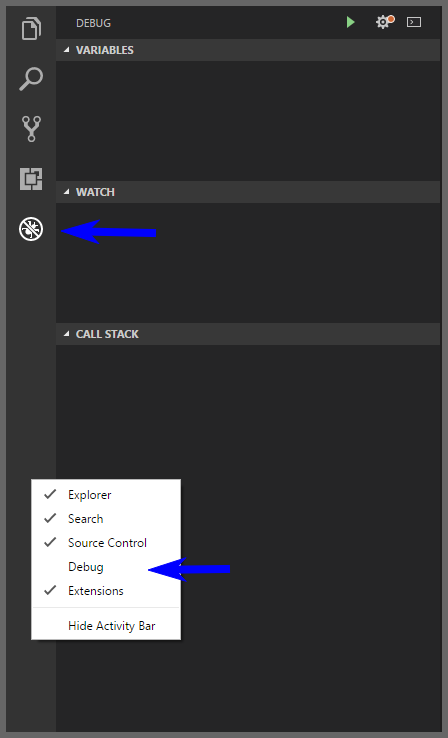Collapse the Watch section
This screenshot has height=738, width=448.
coord(248,192)
